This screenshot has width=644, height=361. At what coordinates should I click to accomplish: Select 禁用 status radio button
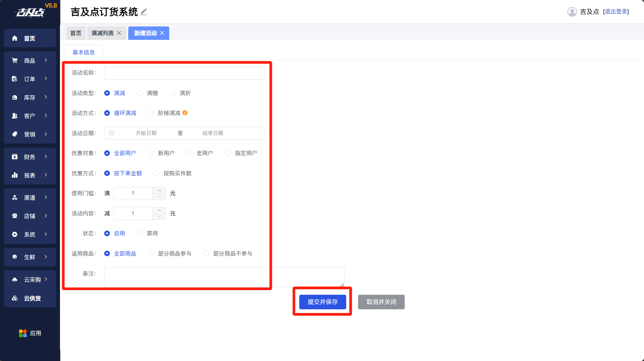click(140, 234)
